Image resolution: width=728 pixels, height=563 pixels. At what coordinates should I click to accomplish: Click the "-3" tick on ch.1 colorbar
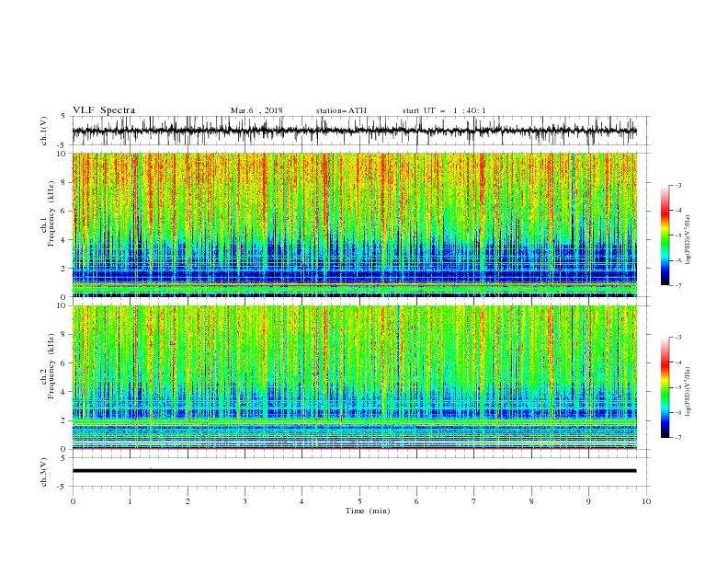pos(677,185)
